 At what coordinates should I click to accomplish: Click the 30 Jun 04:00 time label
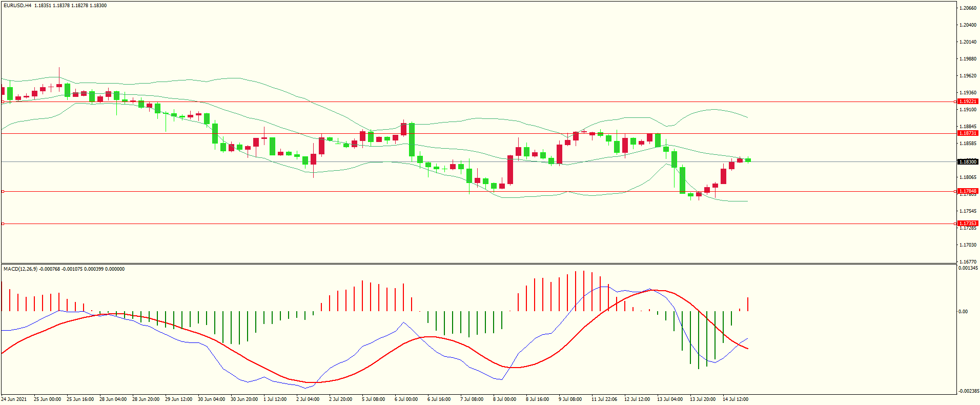[211, 399]
